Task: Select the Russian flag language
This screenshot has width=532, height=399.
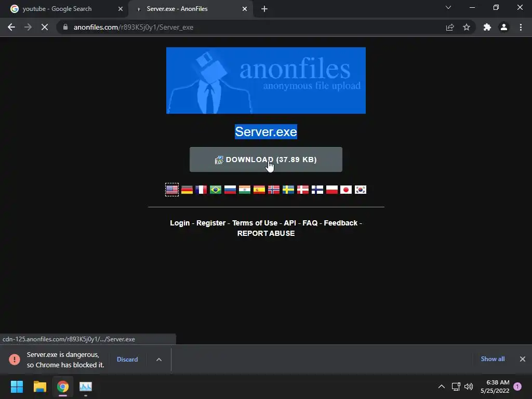Action: pyautogui.click(x=230, y=190)
